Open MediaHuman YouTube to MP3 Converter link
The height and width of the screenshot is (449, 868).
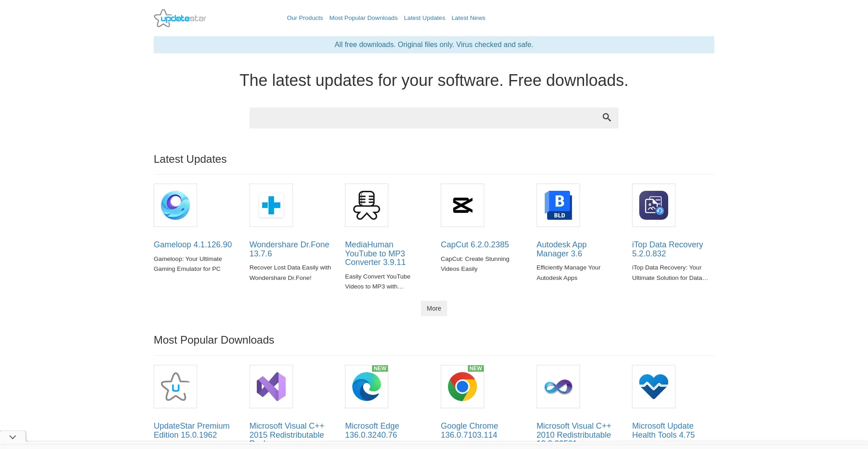tap(375, 254)
